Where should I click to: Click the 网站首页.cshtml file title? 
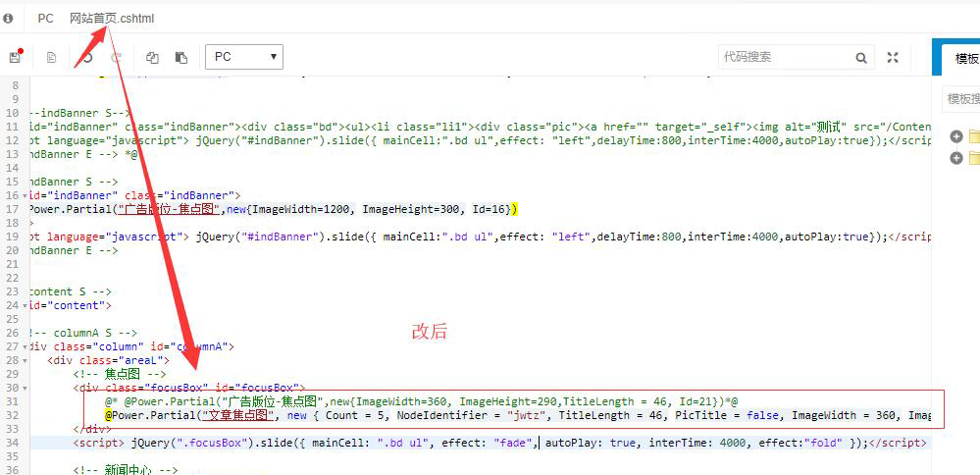click(111, 19)
